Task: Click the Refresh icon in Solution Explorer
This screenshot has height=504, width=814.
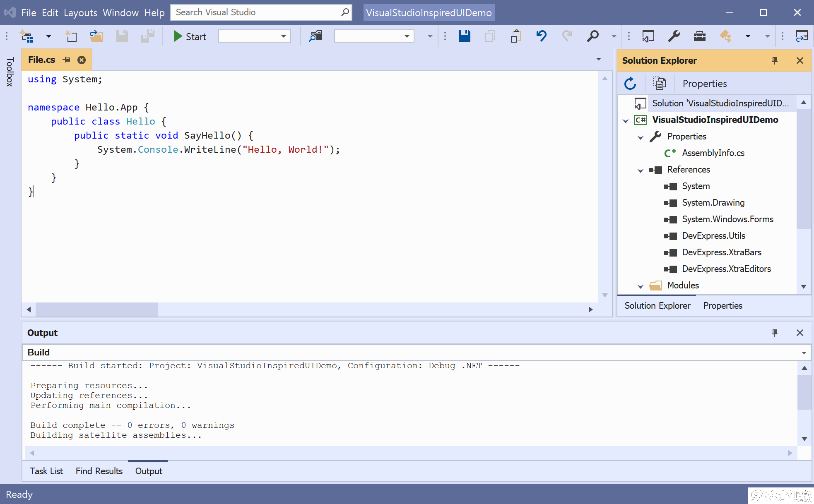Action: point(630,84)
